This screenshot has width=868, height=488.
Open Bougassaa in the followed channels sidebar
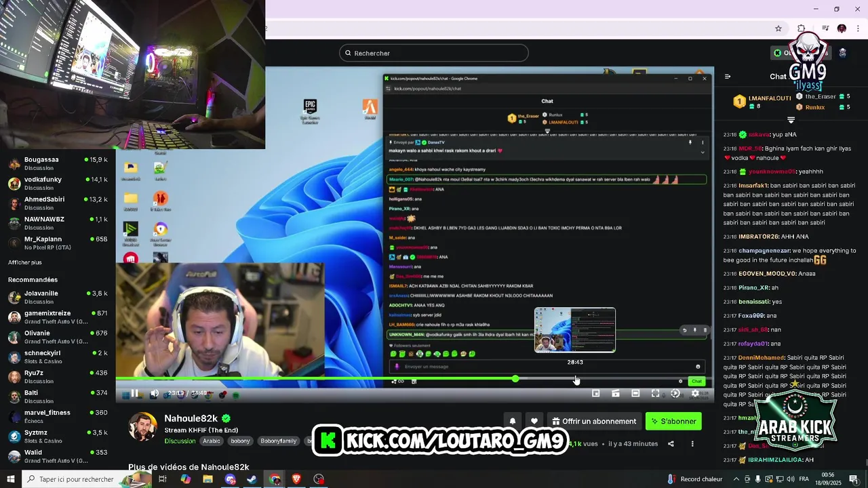tap(58, 163)
